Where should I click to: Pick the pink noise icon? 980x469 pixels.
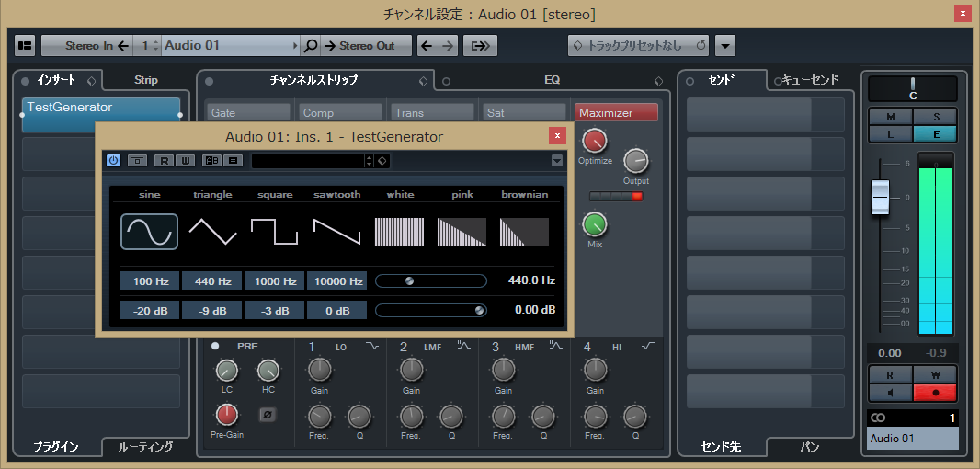(462, 231)
